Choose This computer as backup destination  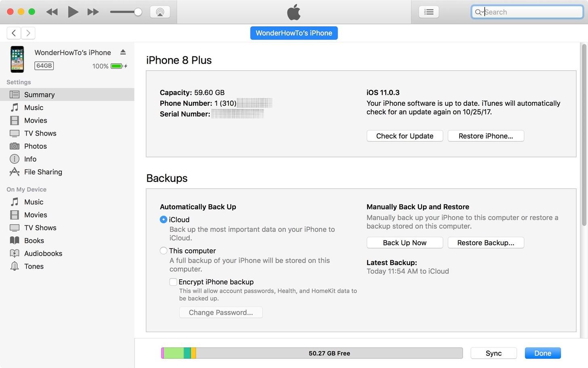tap(163, 251)
